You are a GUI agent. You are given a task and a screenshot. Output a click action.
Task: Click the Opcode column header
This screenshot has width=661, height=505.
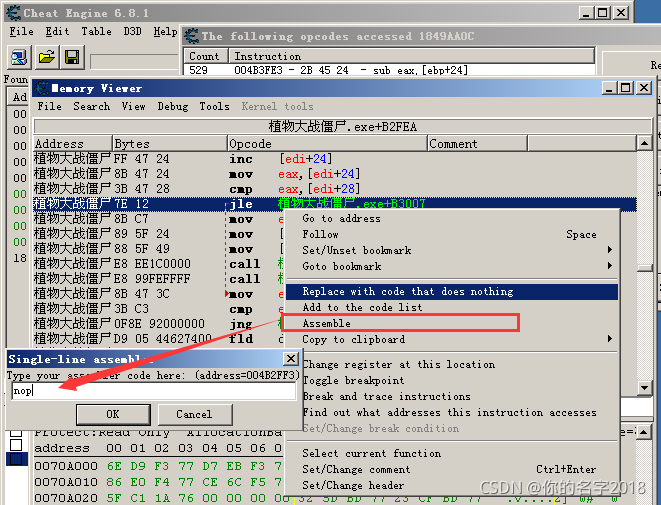point(327,144)
